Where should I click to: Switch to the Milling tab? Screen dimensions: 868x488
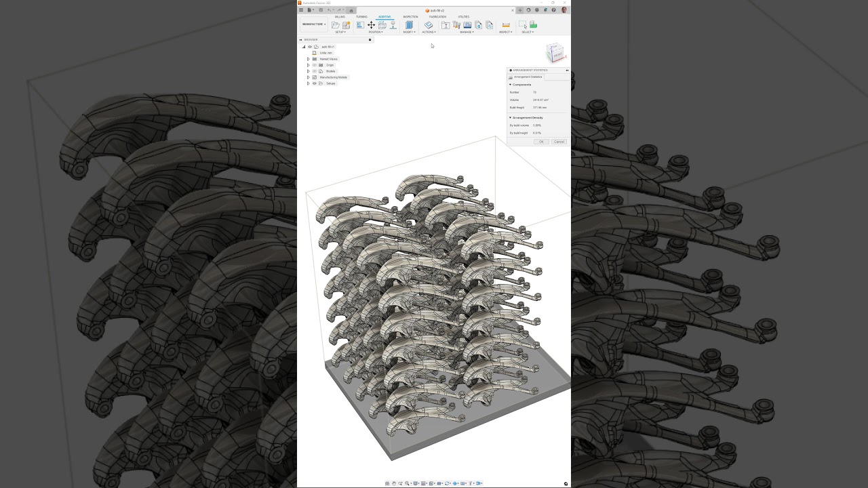(x=340, y=17)
